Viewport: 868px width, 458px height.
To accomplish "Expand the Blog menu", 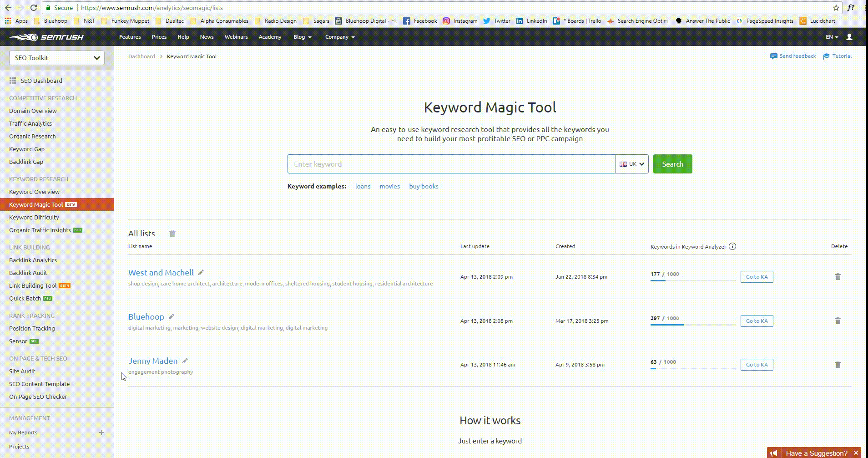I will pyautogui.click(x=303, y=37).
